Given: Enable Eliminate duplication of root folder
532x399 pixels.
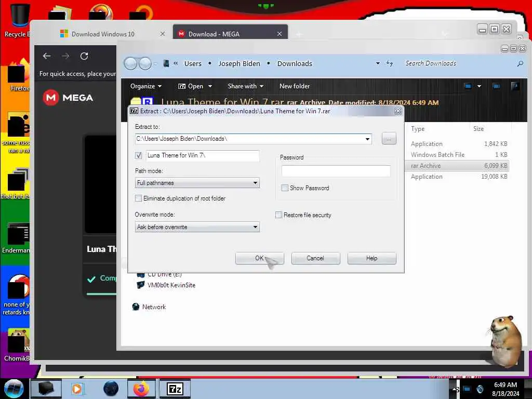Looking at the screenshot, I should click(138, 198).
